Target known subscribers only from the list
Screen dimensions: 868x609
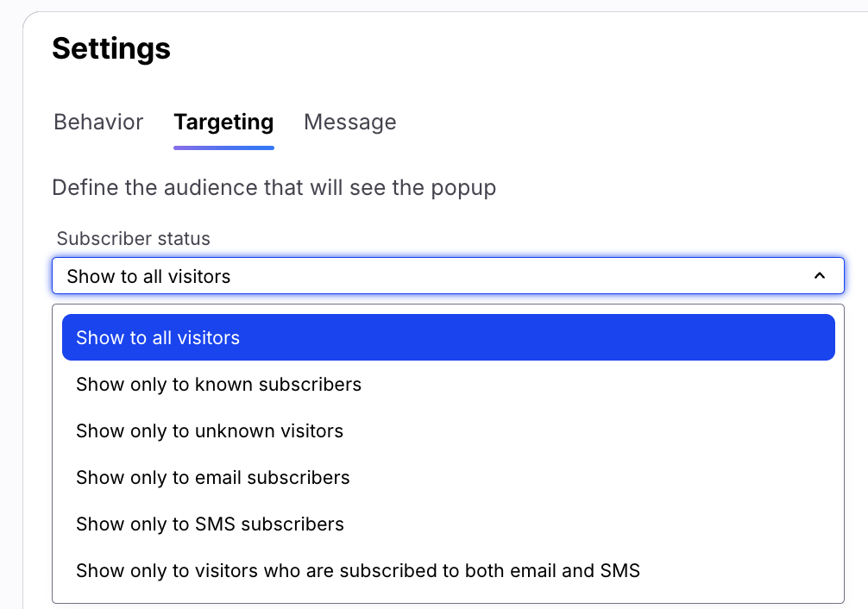point(218,384)
